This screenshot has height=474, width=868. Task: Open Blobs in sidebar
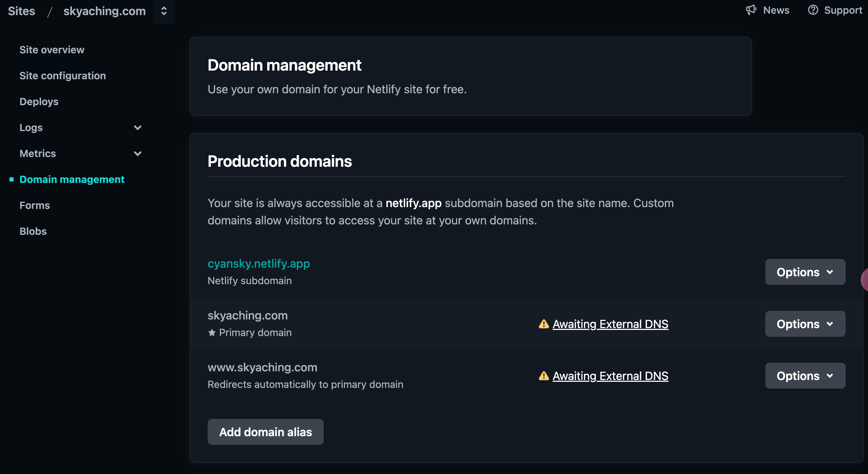click(x=33, y=231)
